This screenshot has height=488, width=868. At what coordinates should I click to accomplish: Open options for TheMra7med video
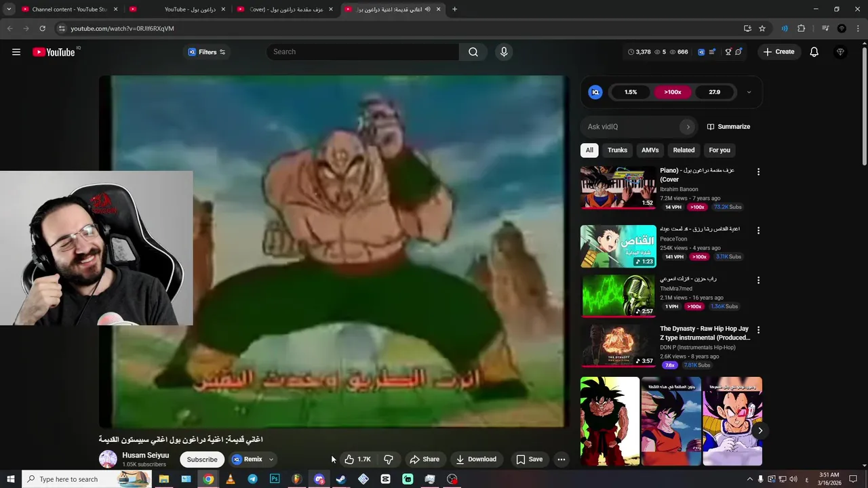758,280
